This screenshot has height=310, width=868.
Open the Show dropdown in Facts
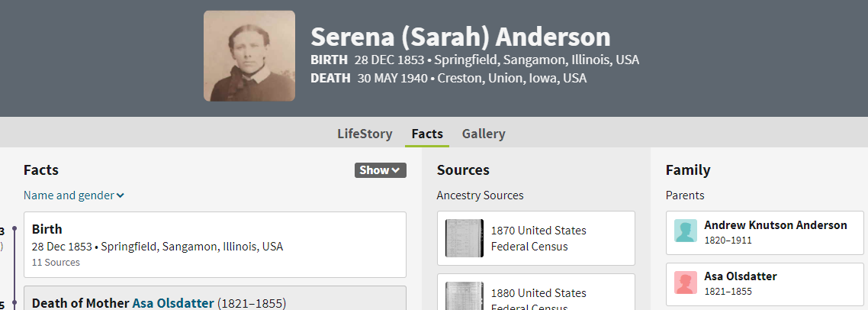[x=381, y=170]
